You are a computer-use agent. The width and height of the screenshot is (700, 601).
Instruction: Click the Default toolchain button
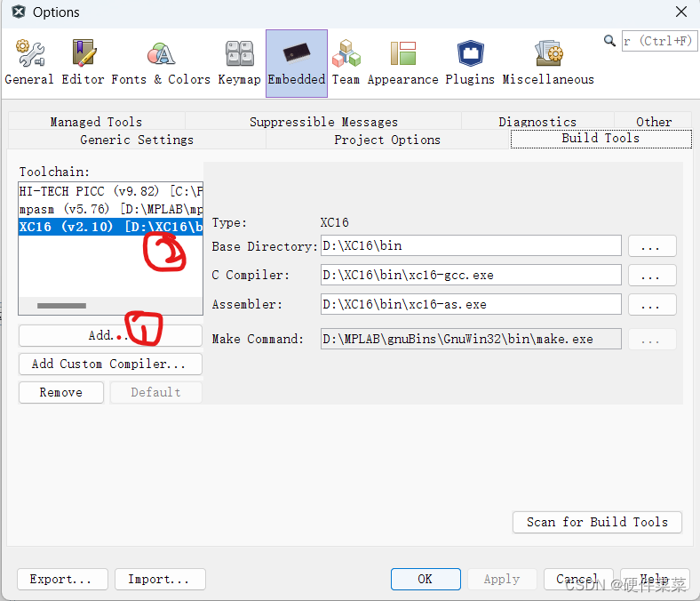(155, 392)
